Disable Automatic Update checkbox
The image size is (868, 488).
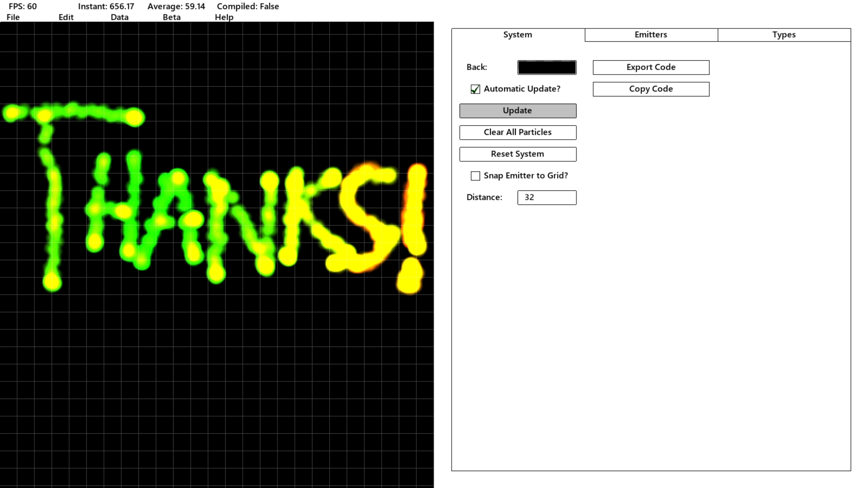click(475, 89)
